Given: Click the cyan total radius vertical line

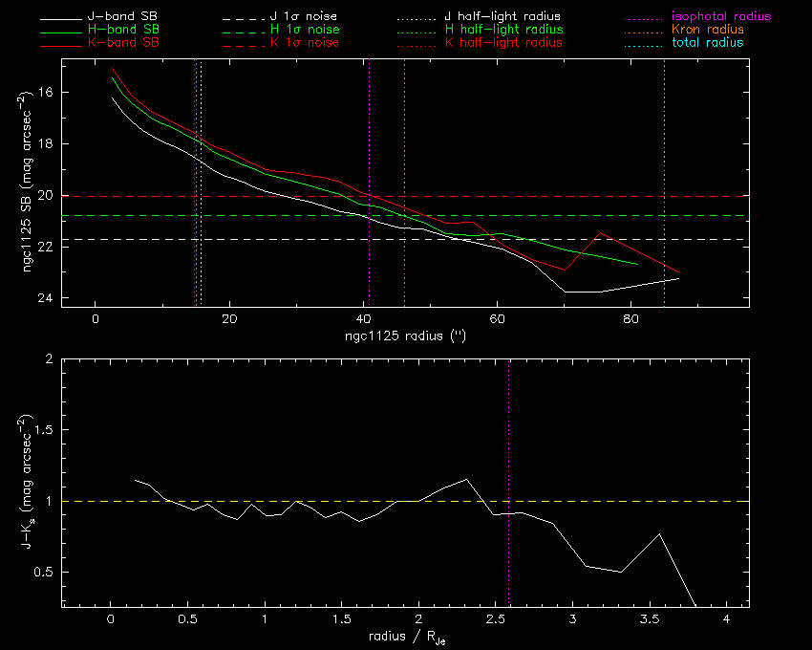Looking at the screenshot, I should (665, 183).
